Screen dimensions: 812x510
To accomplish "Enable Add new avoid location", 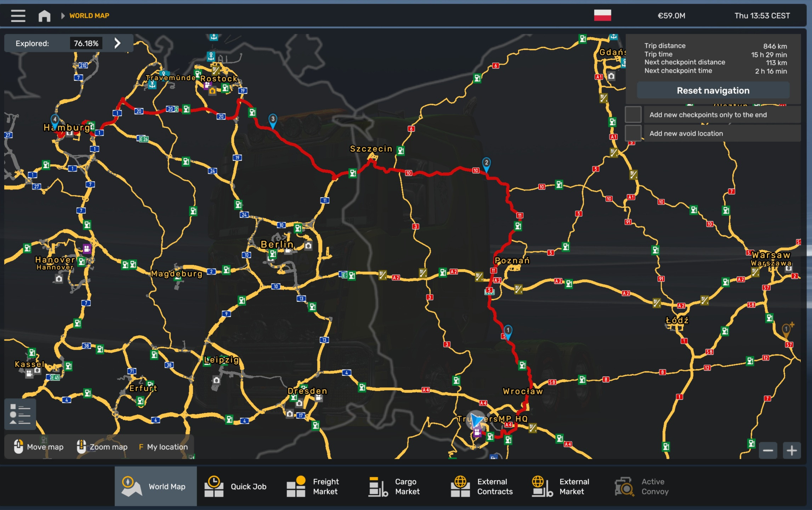I will [x=633, y=132].
